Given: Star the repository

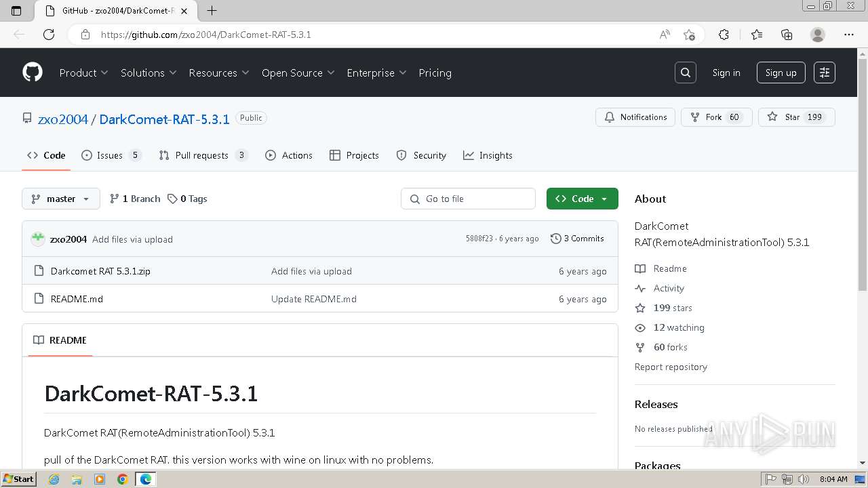Looking at the screenshot, I should coord(797,117).
